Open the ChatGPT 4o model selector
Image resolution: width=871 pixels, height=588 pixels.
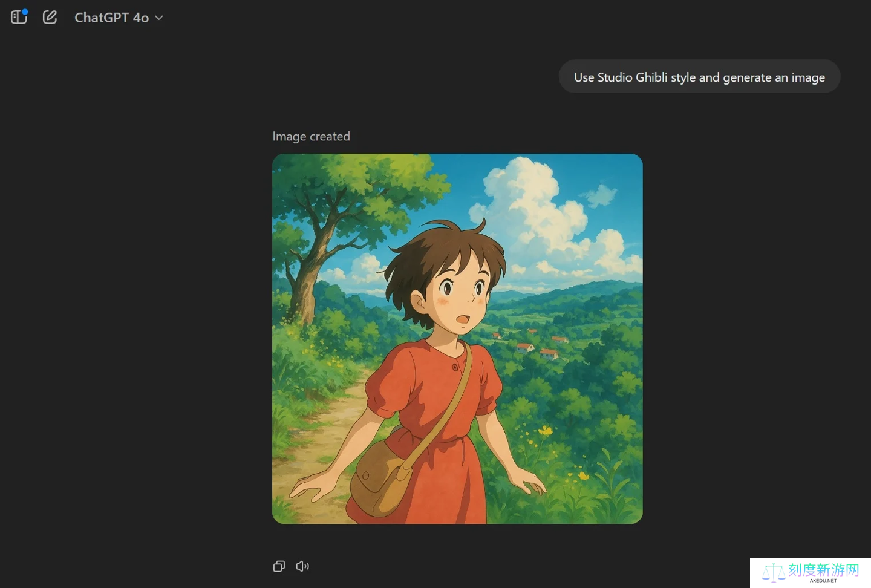(112, 18)
